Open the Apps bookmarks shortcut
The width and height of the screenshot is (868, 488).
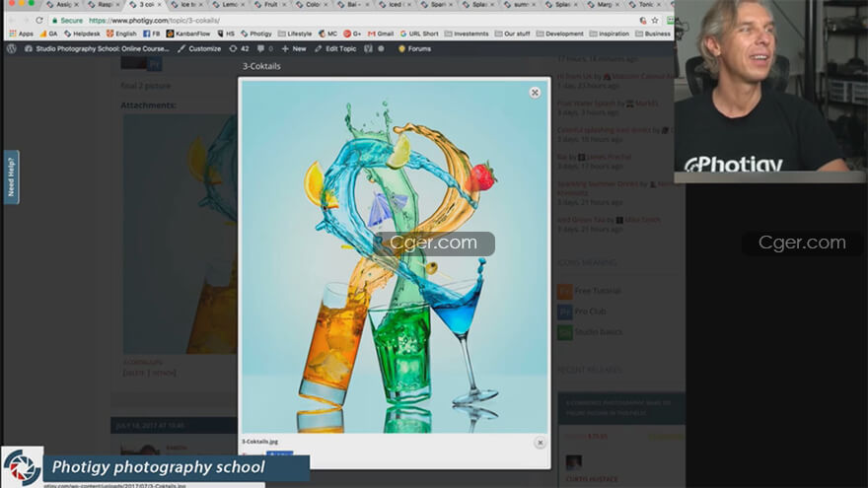[22, 34]
